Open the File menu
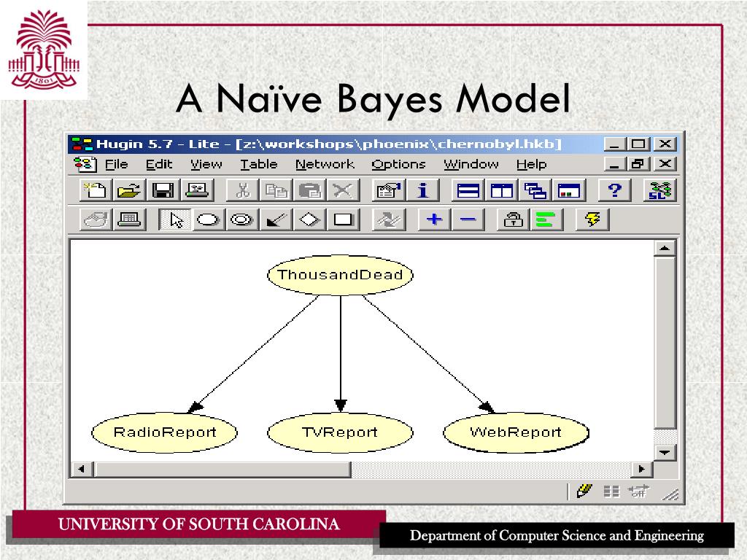Screen dimensions: 747x560 (x=116, y=164)
